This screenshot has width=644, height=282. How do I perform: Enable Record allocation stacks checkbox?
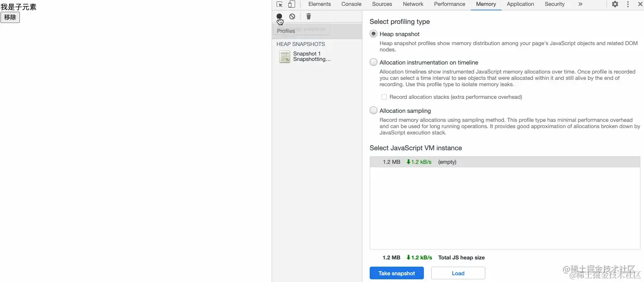coord(384,97)
